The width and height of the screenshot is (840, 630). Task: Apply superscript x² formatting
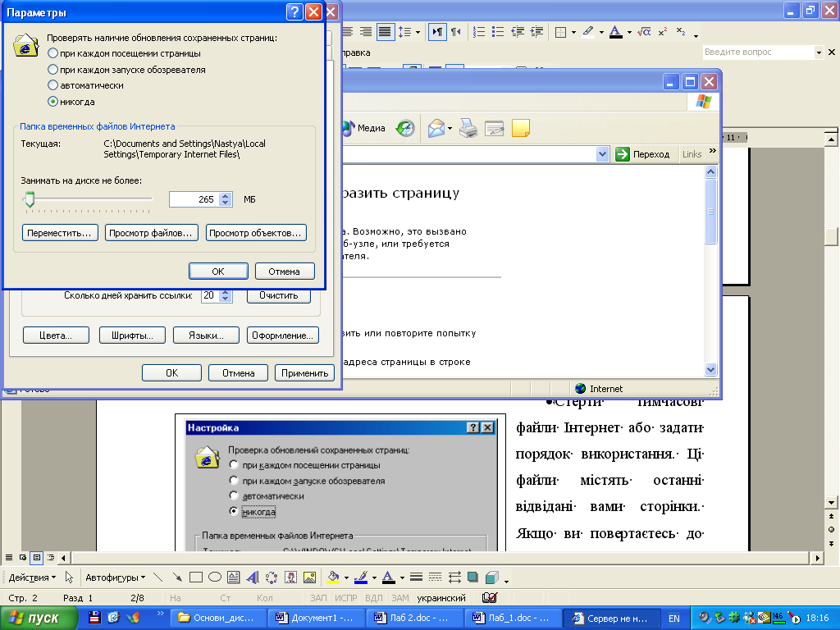663,32
